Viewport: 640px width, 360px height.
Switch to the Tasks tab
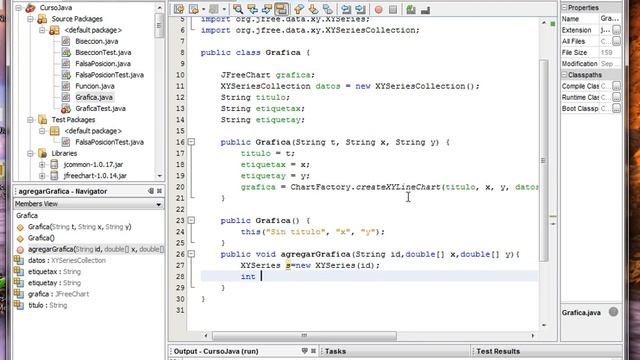click(335, 351)
